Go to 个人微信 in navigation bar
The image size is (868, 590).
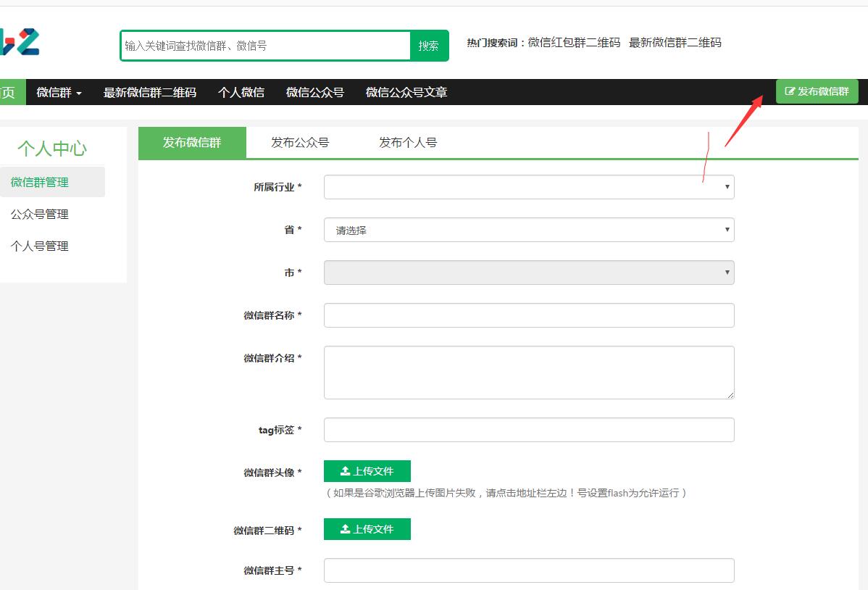pyautogui.click(x=241, y=93)
